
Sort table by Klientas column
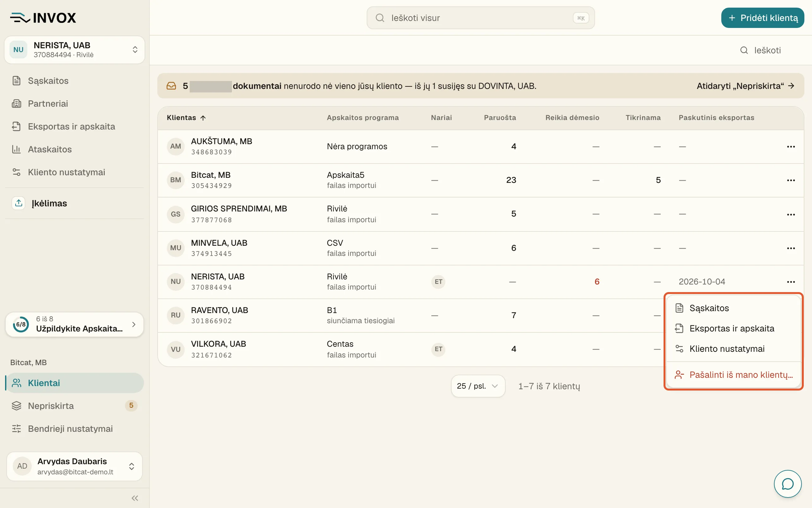pos(186,117)
